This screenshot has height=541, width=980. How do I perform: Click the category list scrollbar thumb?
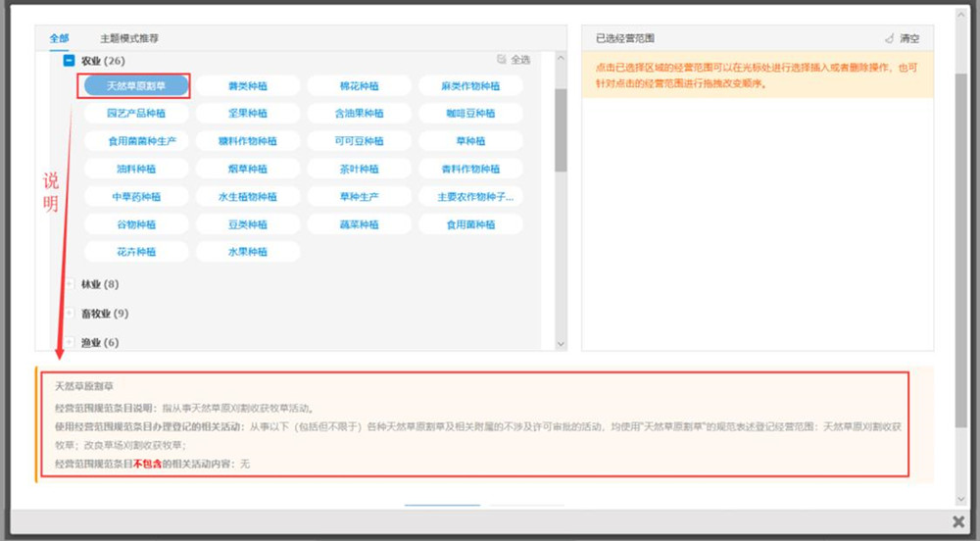561,127
